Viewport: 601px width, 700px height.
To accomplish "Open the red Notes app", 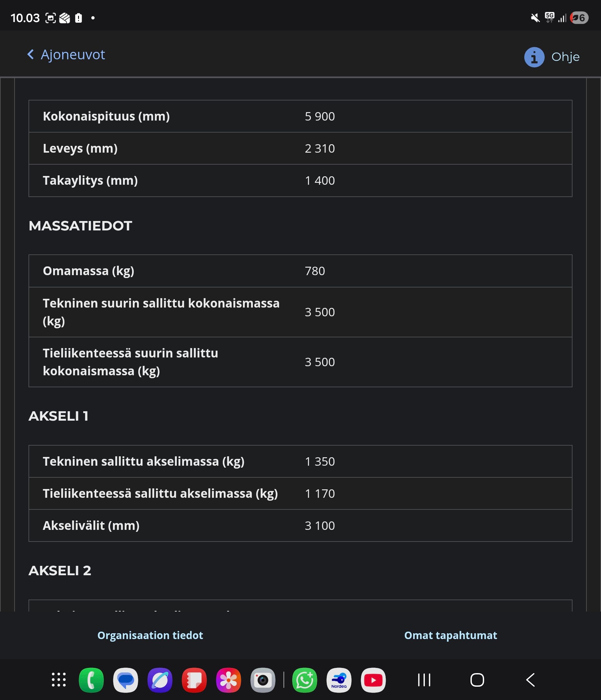I will tap(194, 680).
